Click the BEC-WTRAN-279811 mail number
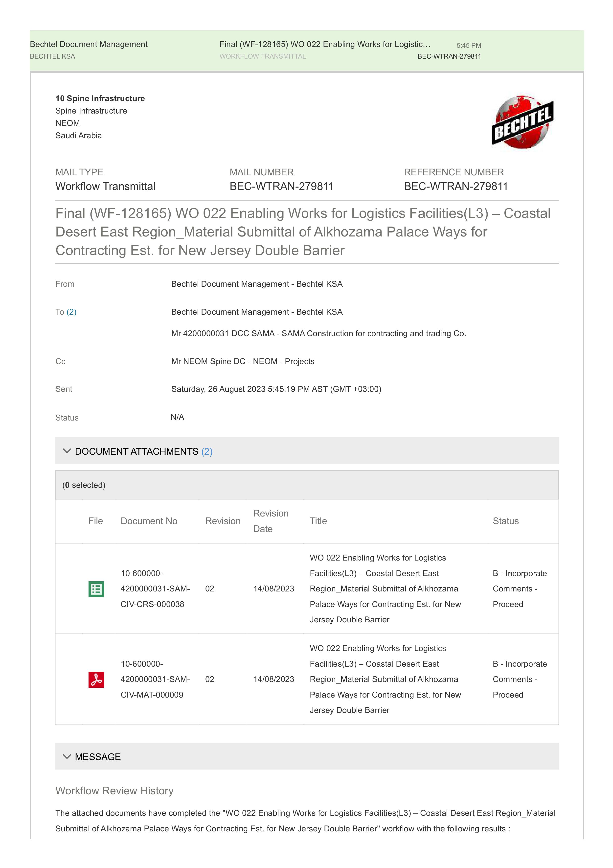The image size is (613, 868). [x=282, y=186]
